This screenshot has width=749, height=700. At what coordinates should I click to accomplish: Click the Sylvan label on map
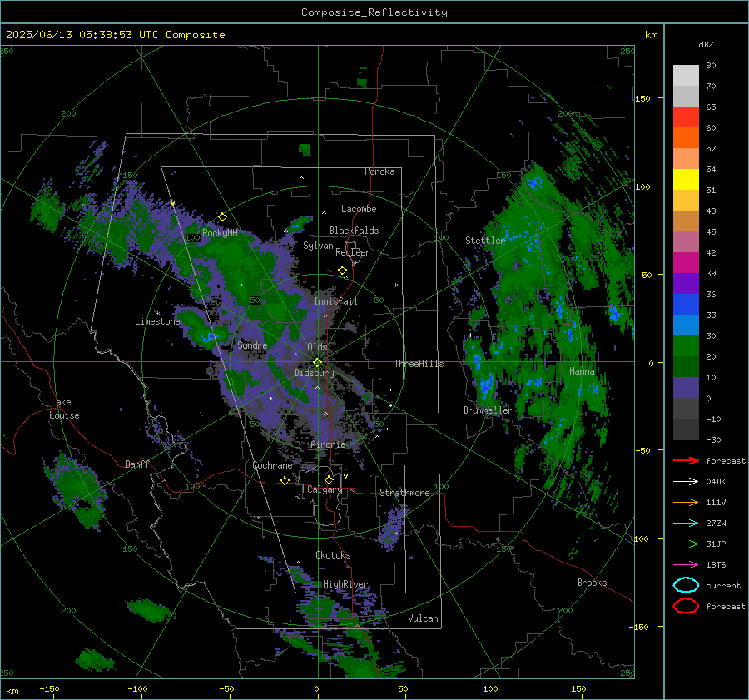click(x=318, y=246)
